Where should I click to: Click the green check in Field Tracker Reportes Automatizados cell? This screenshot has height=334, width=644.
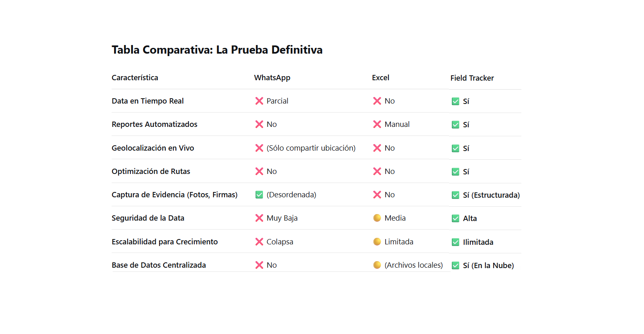(456, 125)
